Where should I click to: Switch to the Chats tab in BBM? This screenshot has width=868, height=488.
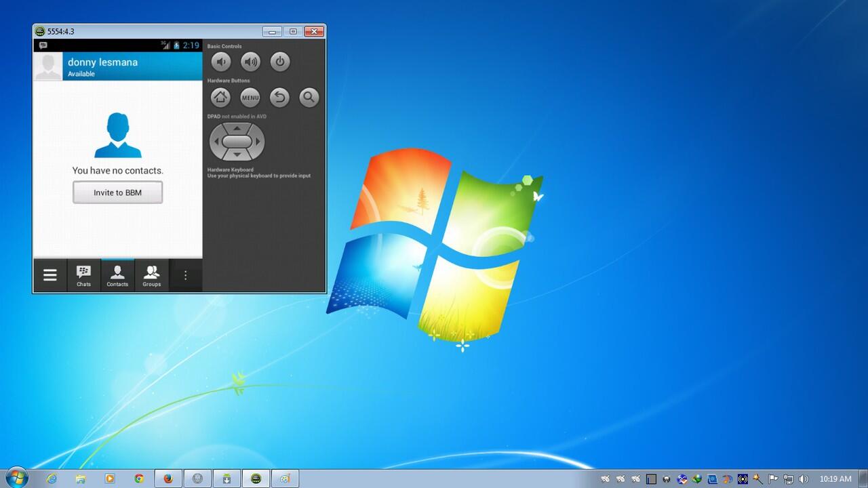tap(83, 275)
